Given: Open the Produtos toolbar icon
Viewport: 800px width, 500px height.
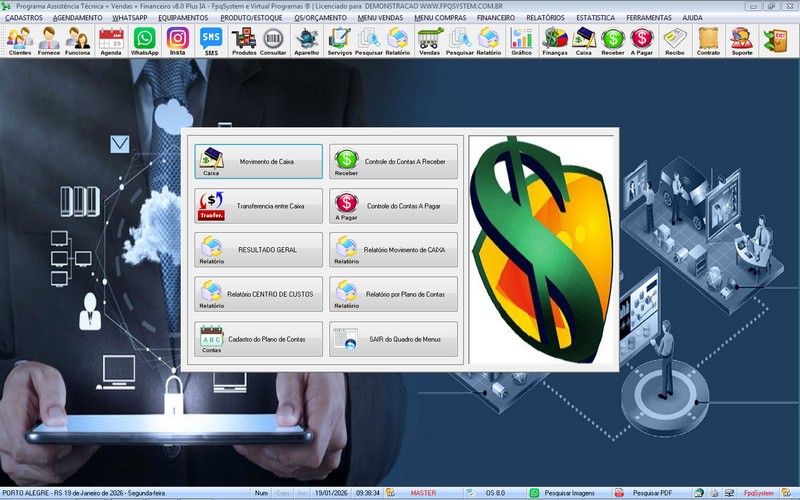Looking at the screenshot, I should pos(244,41).
